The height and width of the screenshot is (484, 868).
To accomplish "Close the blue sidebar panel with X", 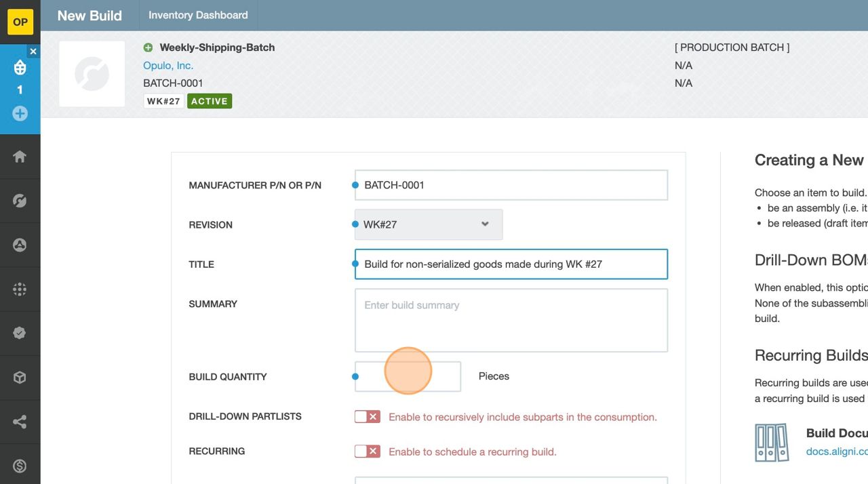I will point(33,52).
